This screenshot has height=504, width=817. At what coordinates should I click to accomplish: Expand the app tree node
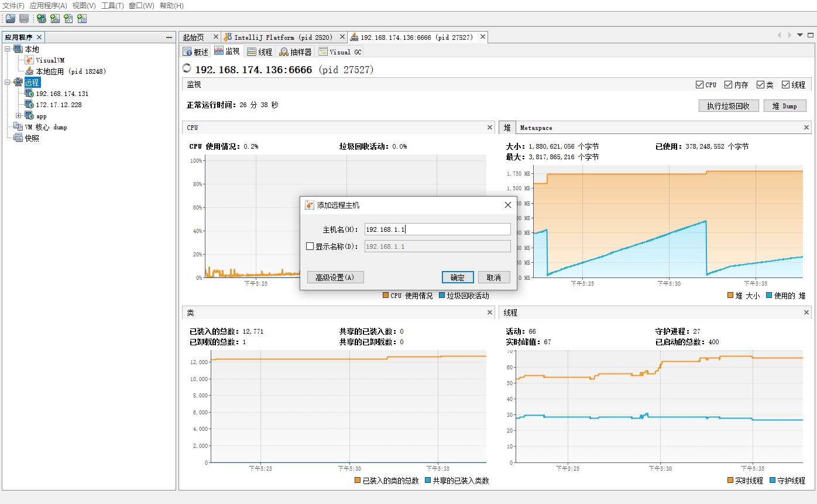coord(19,116)
